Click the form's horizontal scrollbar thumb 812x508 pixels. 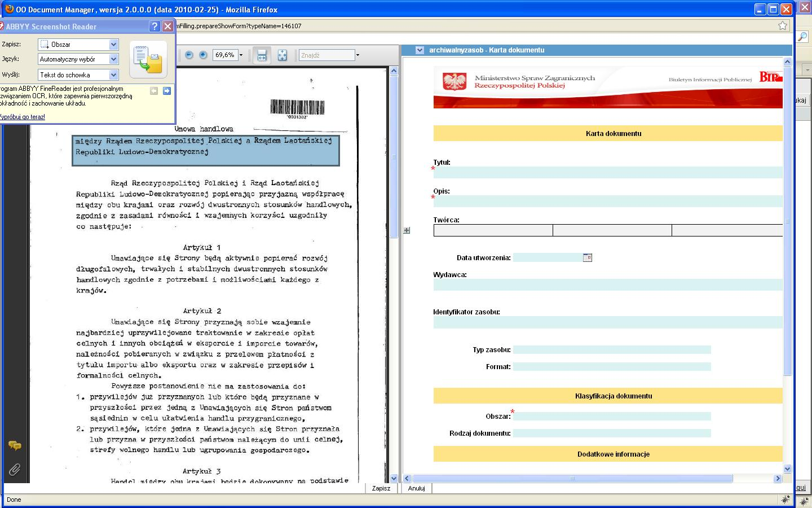[572, 479]
